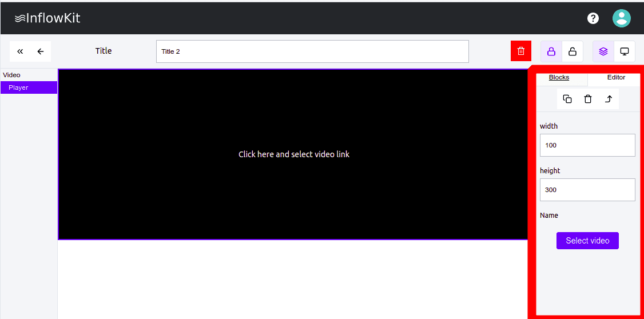Click the InflowKit logo

point(47,18)
